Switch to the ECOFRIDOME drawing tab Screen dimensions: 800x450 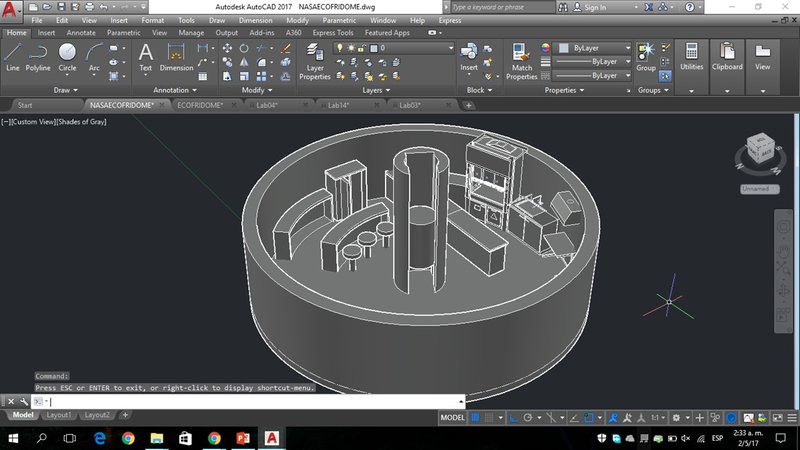[198, 104]
